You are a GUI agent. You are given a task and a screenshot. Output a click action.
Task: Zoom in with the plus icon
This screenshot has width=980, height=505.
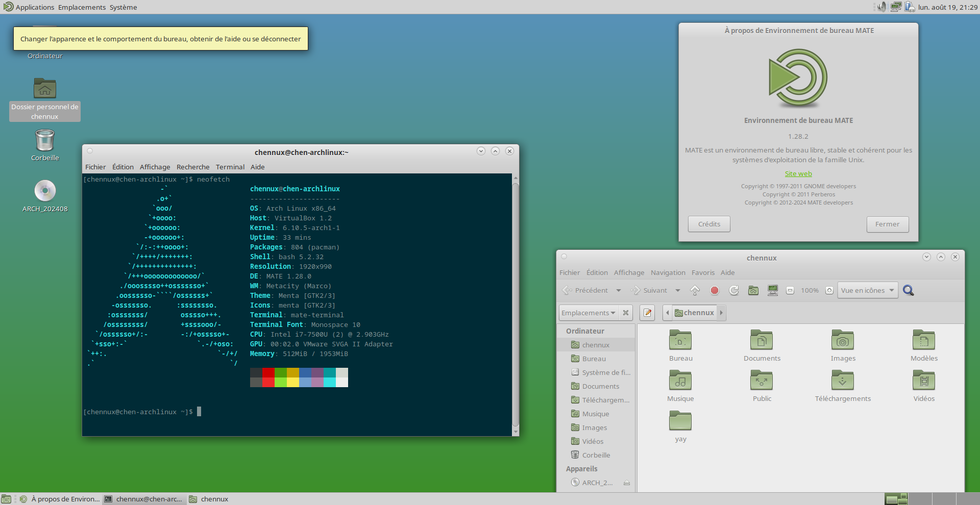click(829, 290)
